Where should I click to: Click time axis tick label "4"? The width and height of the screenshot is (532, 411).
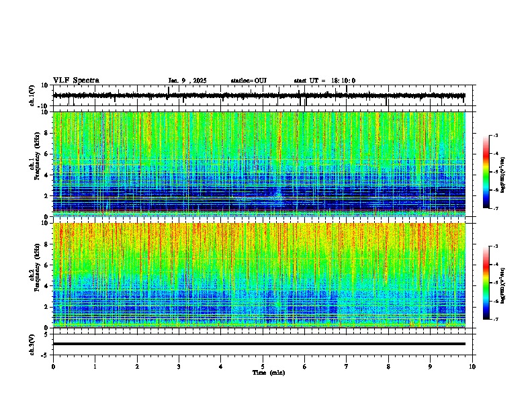(221, 367)
